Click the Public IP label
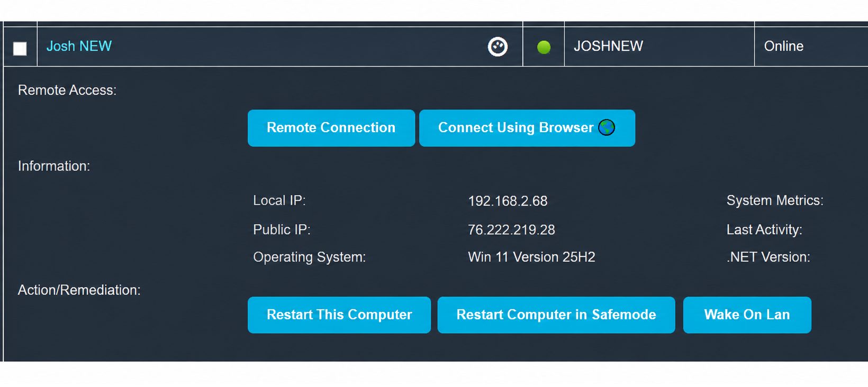The image size is (868, 387). [x=282, y=229]
